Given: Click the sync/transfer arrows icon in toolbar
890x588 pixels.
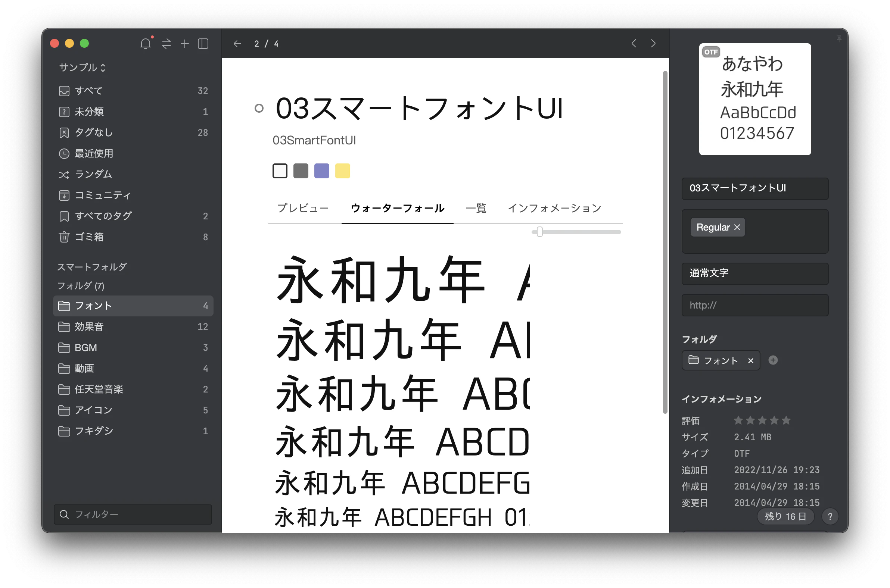Looking at the screenshot, I should (x=166, y=43).
